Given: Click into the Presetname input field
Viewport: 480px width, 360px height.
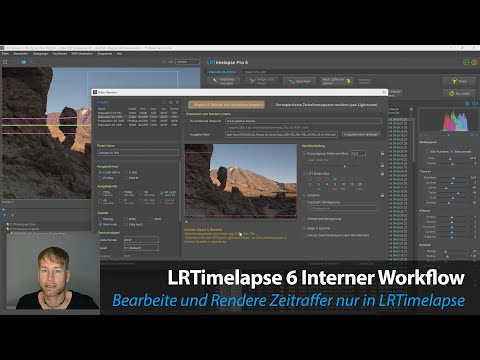Looking at the screenshot, I should tap(138, 152).
